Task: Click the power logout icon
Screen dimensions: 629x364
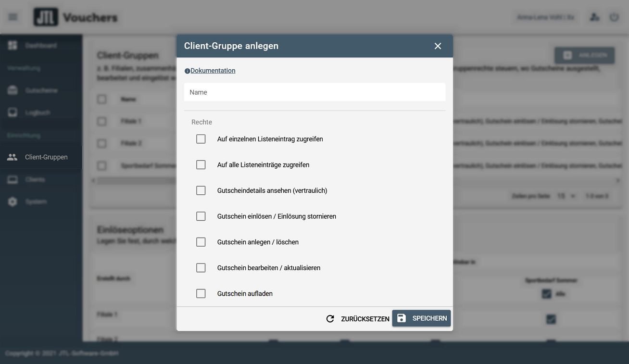Action: coord(614,17)
